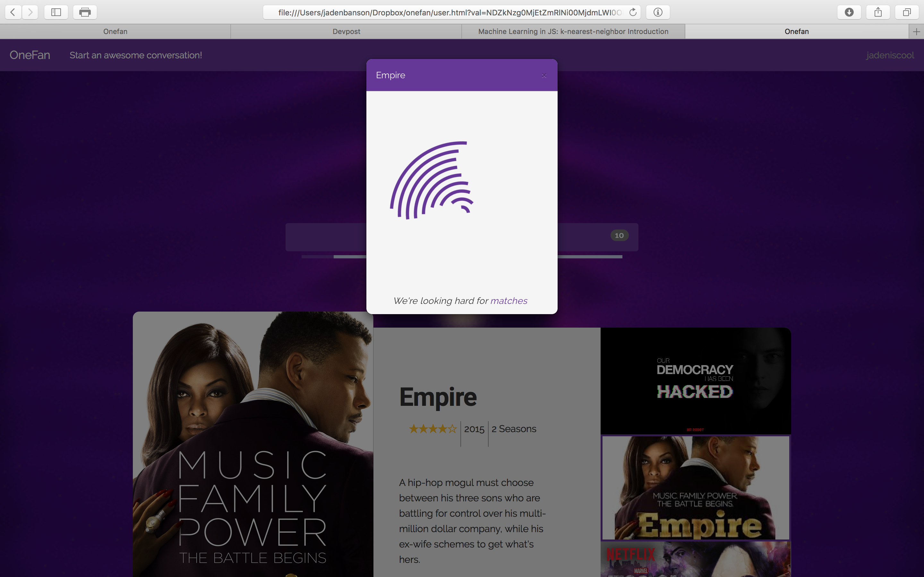This screenshot has height=577, width=924.
Task: Select the Democracy Has Been Hacked thumbnail
Action: coord(695,380)
